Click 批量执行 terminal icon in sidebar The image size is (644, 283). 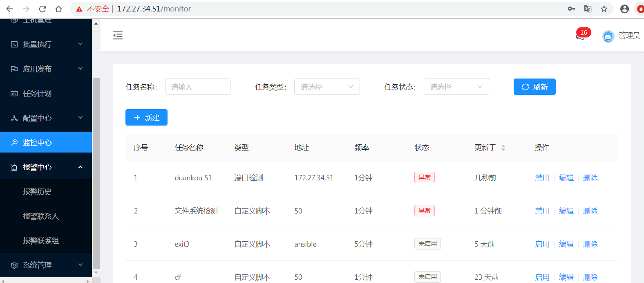tap(14, 44)
